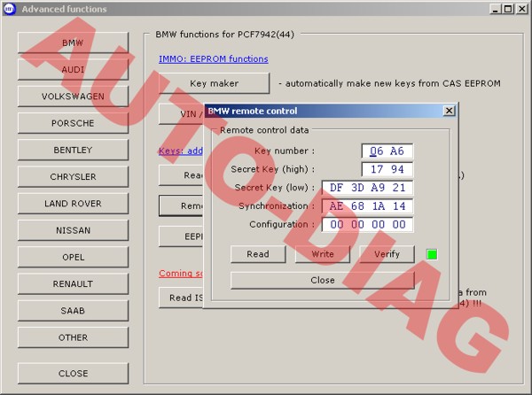Image resolution: width=532 pixels, height=395 pixels.
Task: Minimize the Advanced functions window
Action: (x=495, y=9)
